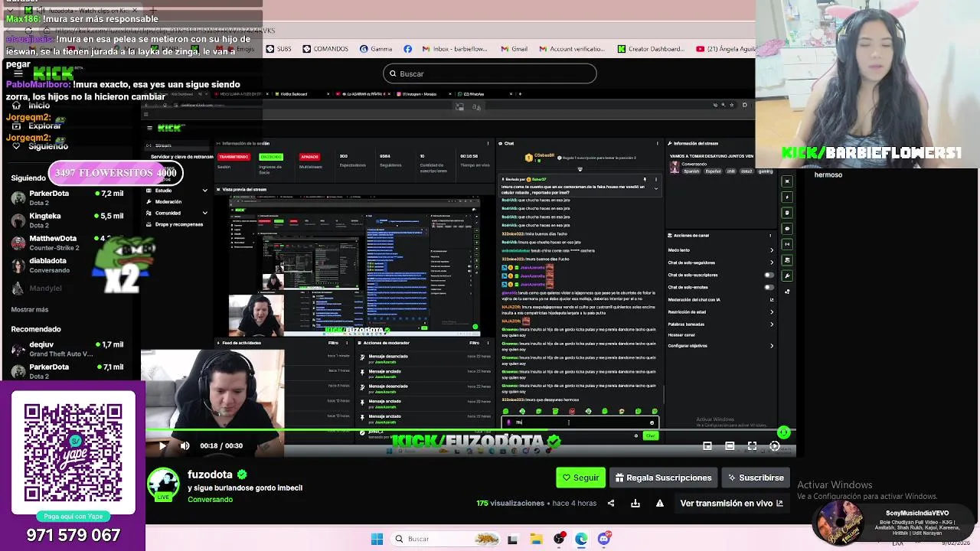Open Creator Dashboard bookmark
The width and height of the screenshot is (980, 551).
pos(651,49)
